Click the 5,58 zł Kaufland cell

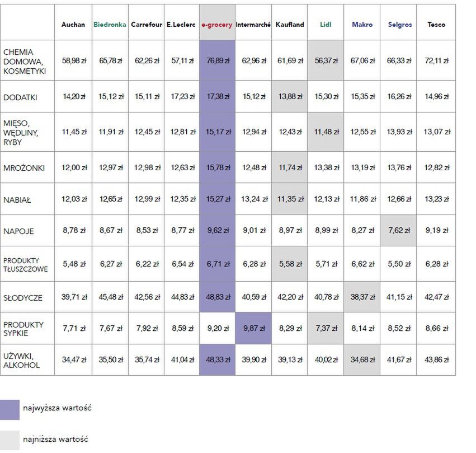pyautogui.click(x=290, y=264)
